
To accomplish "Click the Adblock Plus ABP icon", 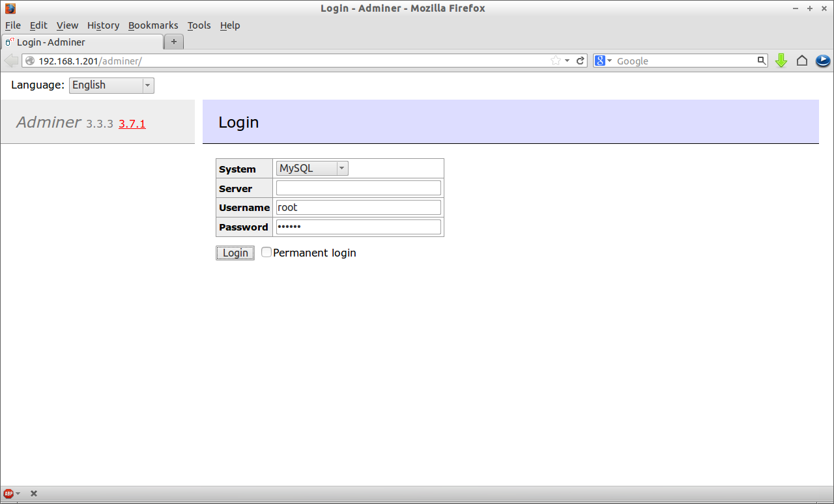I will 8,494.
